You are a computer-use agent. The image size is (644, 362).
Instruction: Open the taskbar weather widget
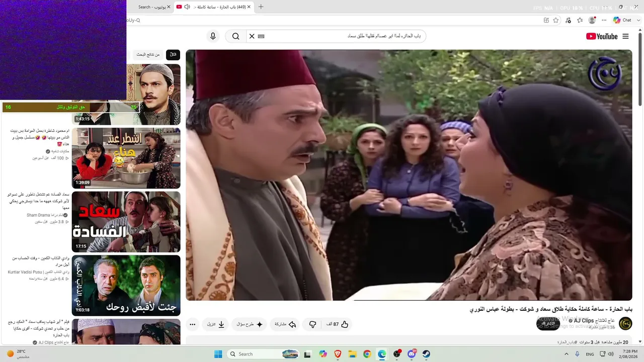point(19,354)
